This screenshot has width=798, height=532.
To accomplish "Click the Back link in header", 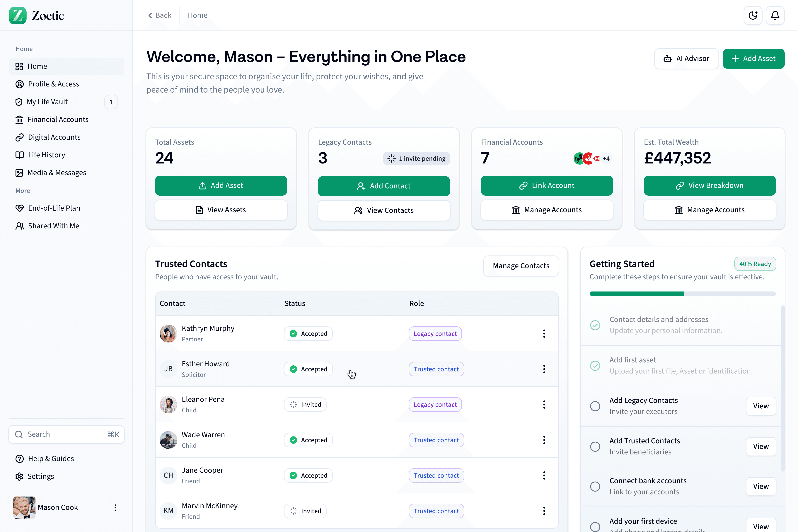I will point(160,15).
